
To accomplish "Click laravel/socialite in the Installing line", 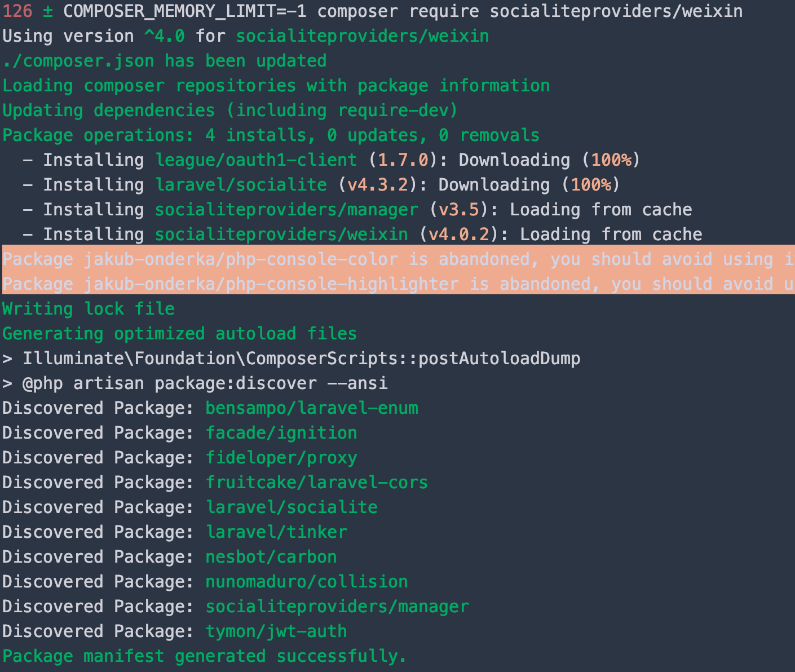I will 241,185.
